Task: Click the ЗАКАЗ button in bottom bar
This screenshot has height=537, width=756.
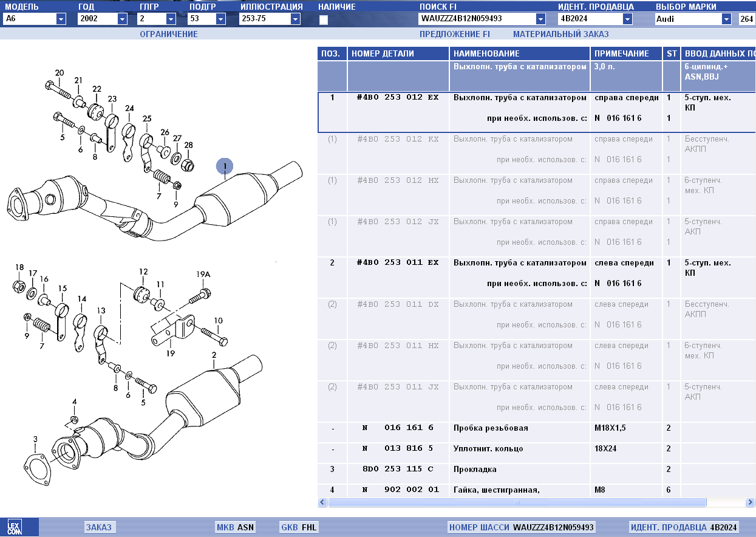Action: tap(99, 527)
